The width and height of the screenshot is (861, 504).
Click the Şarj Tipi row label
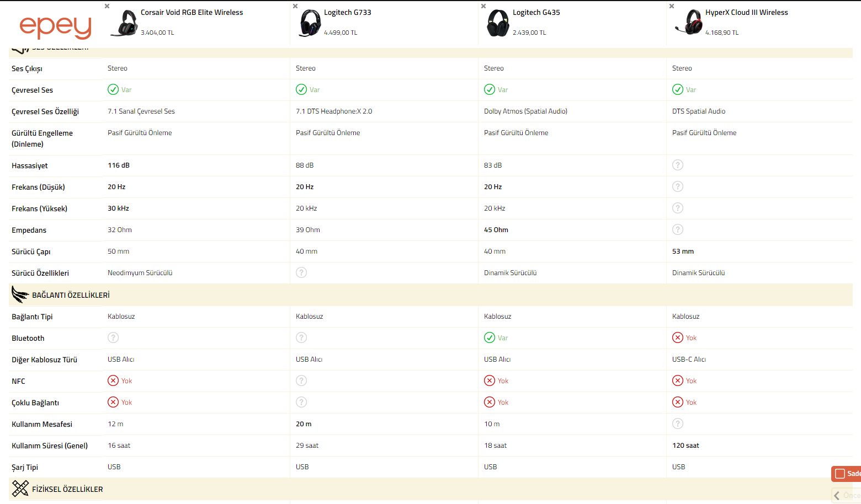25,468
